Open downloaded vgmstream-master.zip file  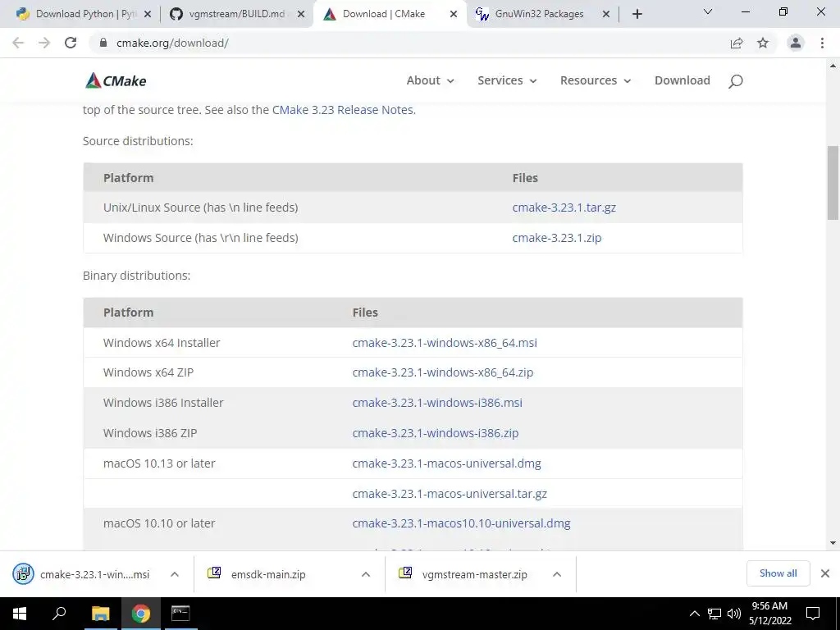click(465, 574)
